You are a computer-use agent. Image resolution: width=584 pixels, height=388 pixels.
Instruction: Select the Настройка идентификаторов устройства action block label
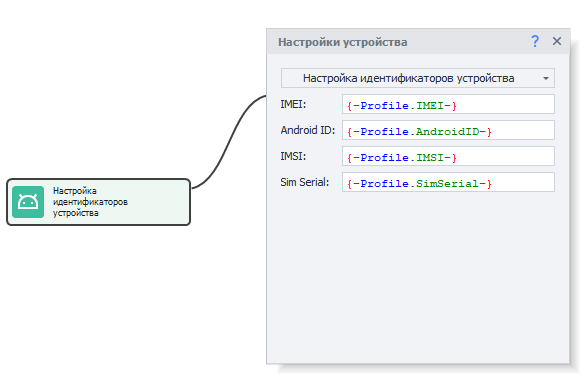pyautogui.click(x=90, y=202)
